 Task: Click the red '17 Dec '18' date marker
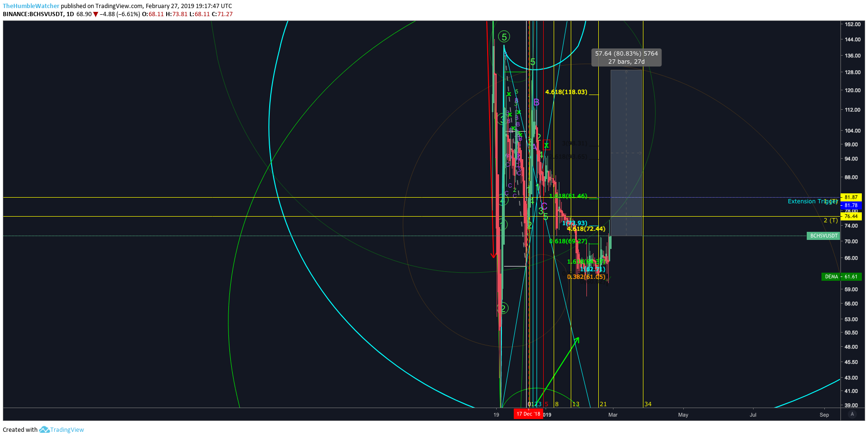pyautogui.click(x=528, y=414)
